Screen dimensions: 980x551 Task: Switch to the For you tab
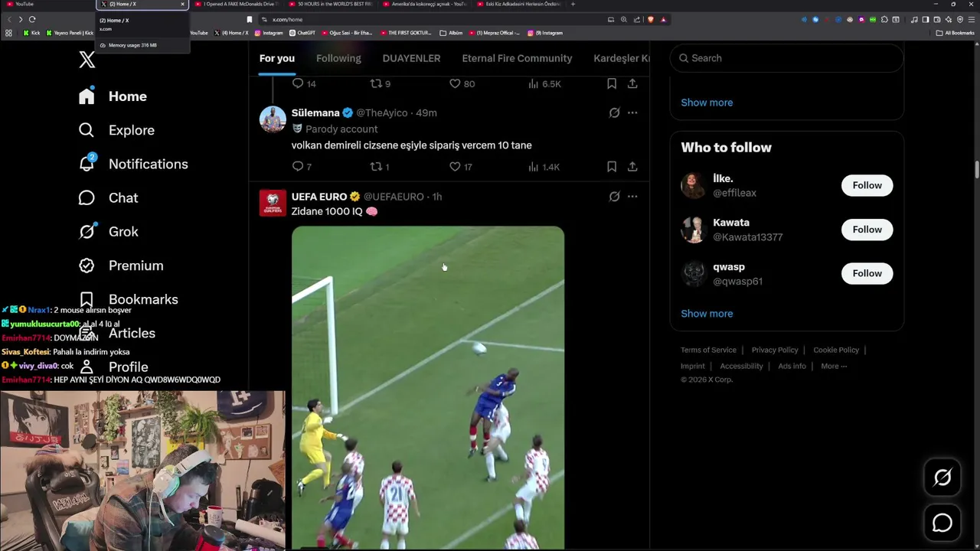tap(277, 58)
